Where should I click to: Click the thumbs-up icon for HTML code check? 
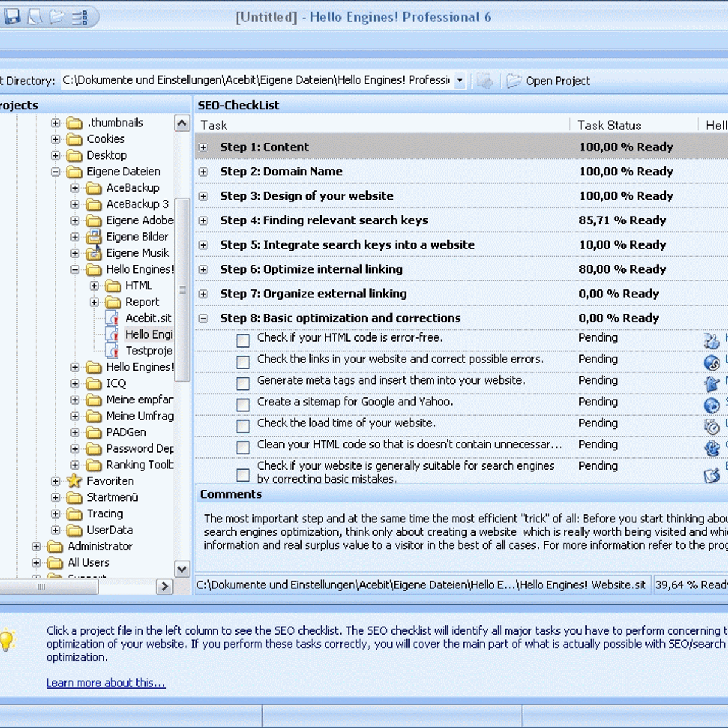point(711,340)
